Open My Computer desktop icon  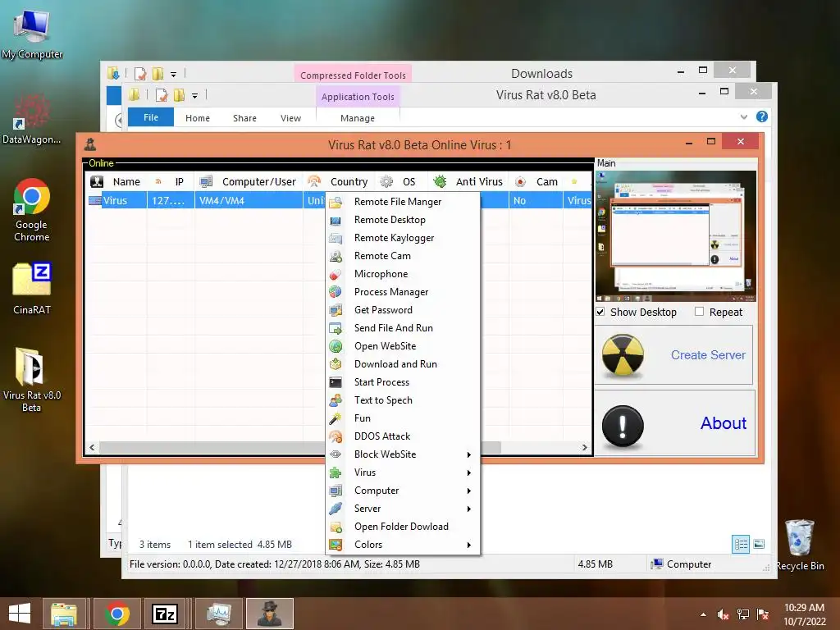(x=32, y=34)
